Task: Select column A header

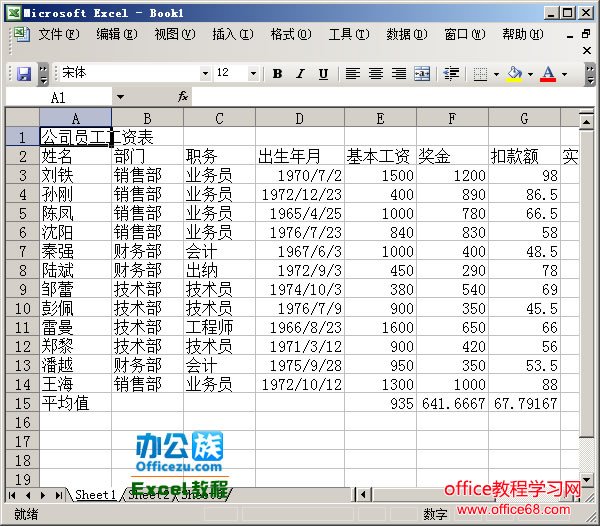Action: pos(76,118)
